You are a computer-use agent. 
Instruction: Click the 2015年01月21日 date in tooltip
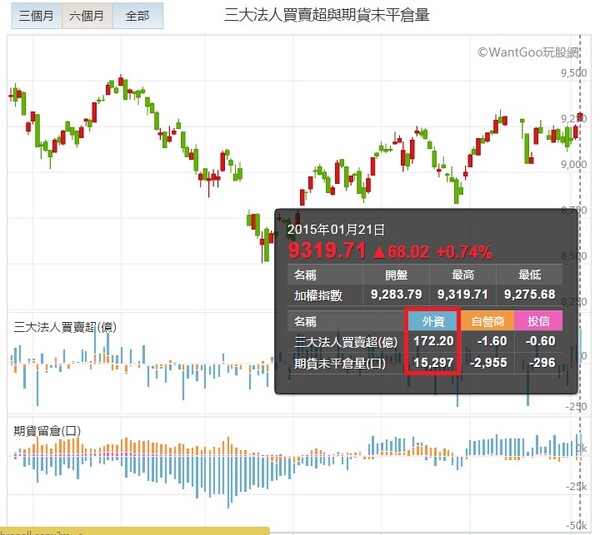335,229
